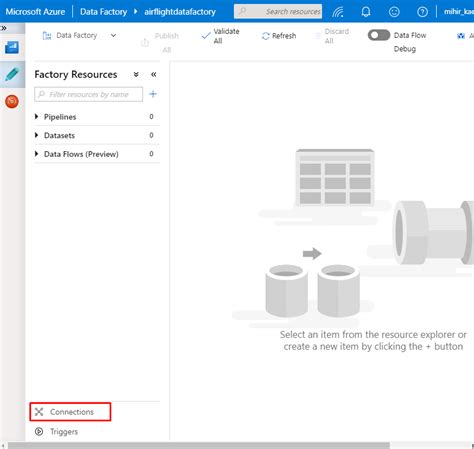Click Microsoft Azure logo text
This screenshot has width=474, height=449.
click(x=35, y=12)
